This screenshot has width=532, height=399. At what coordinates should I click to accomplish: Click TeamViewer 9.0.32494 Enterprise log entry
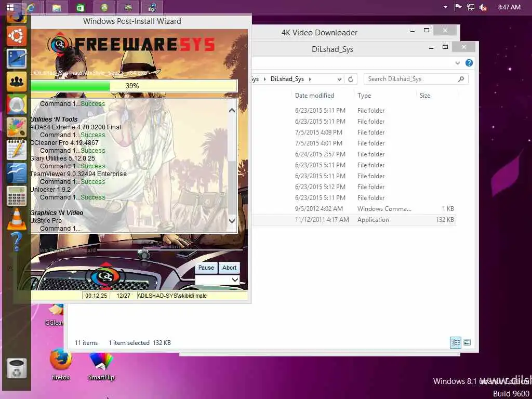click(78, 174)
